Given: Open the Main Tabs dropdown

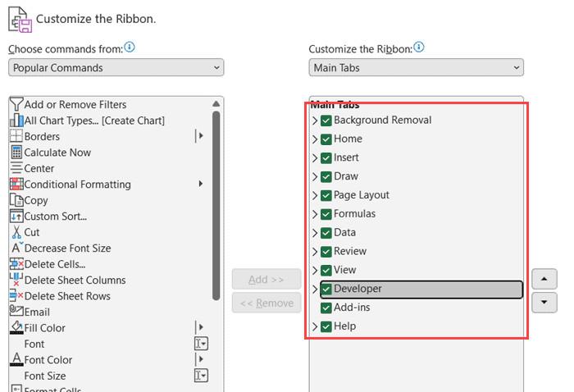Looking at the screenshot, I should tap(416, 68).
